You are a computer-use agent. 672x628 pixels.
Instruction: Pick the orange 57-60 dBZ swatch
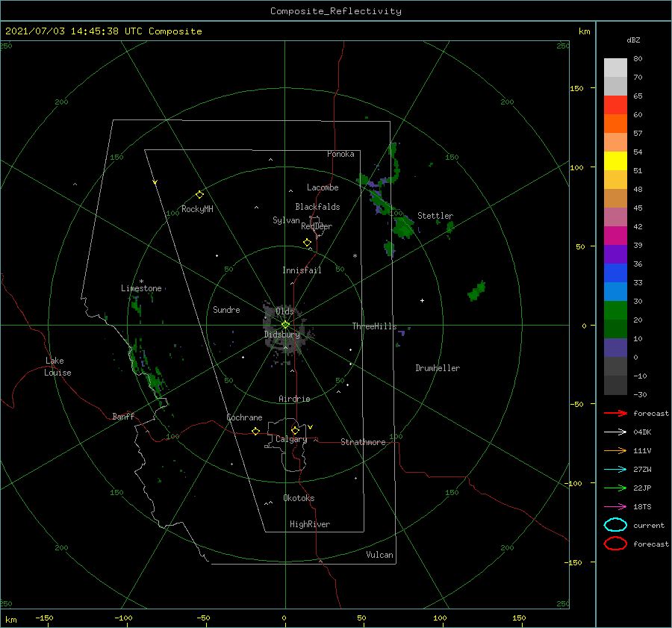(x=615, y=124)
